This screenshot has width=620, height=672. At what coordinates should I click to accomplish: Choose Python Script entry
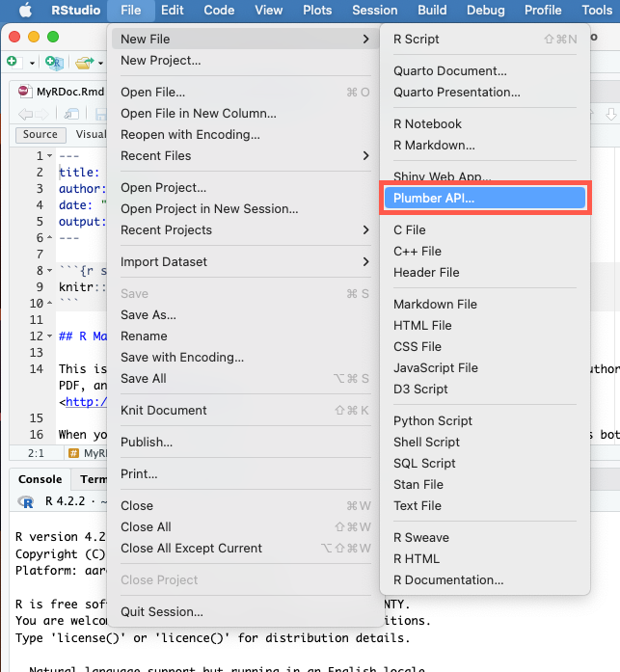pyautogui.click(x=485, y=421)
